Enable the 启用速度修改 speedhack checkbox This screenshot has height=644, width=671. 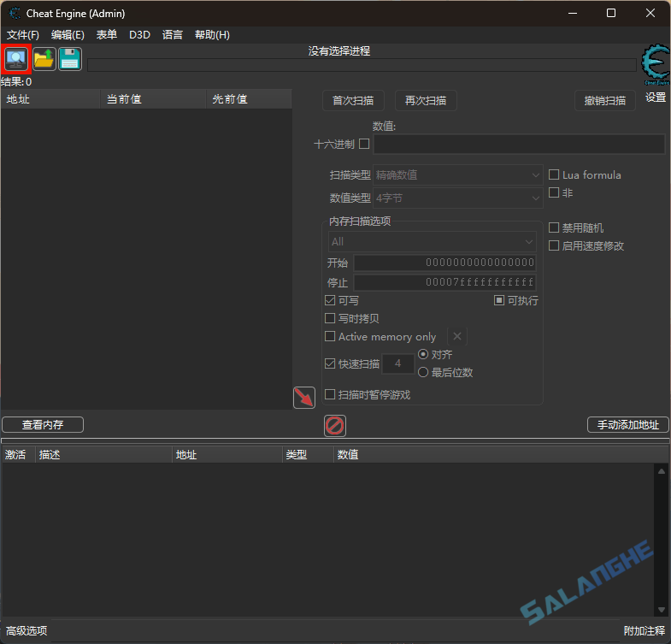(554, 245)
